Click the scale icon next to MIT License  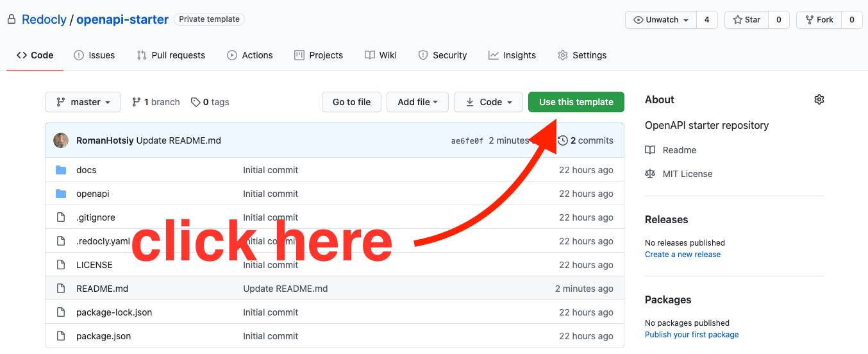click(x=650, y=174)
